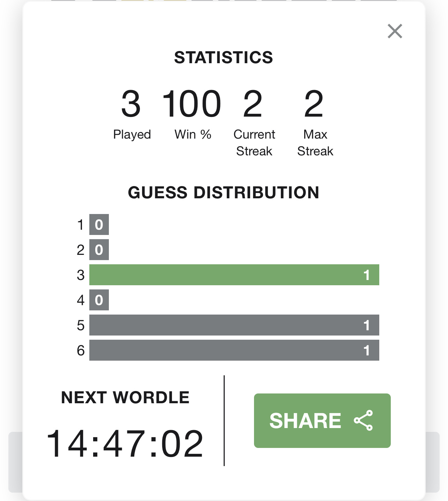Click the GUESS DISTRIBUTION heading
This screenshot has width=448, height=501.
pyautogui.click(x=224, y=192)
